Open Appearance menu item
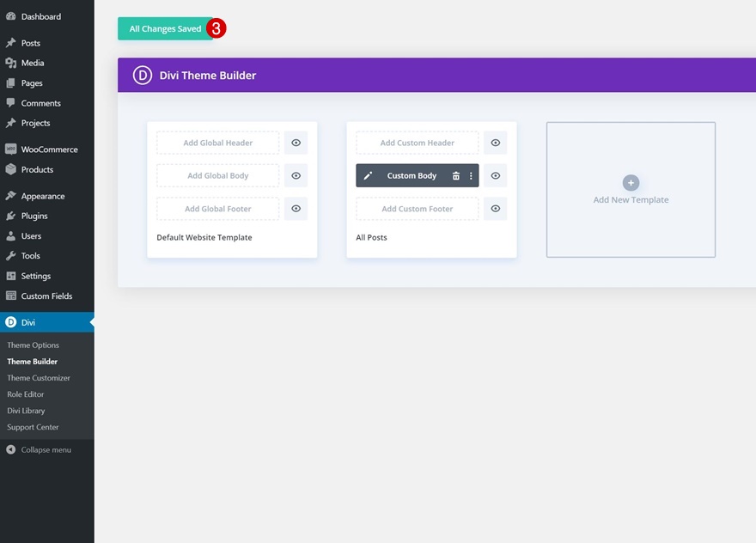756x543 pixels. (x=46, y=196)
